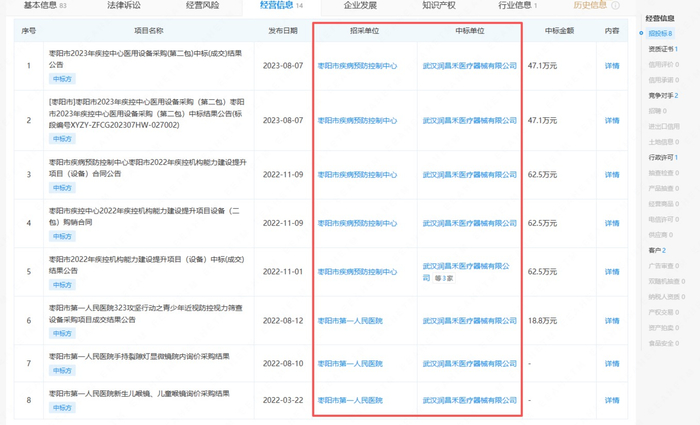The width and height of the screenshot is (700, 425).
Task: Open the 历史信息 tab
Action: pyautogui.click(x=590, y=5)
